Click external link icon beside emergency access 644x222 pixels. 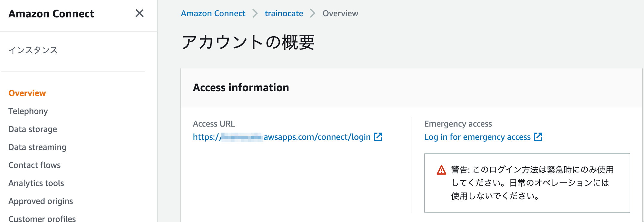coord(538,137)
